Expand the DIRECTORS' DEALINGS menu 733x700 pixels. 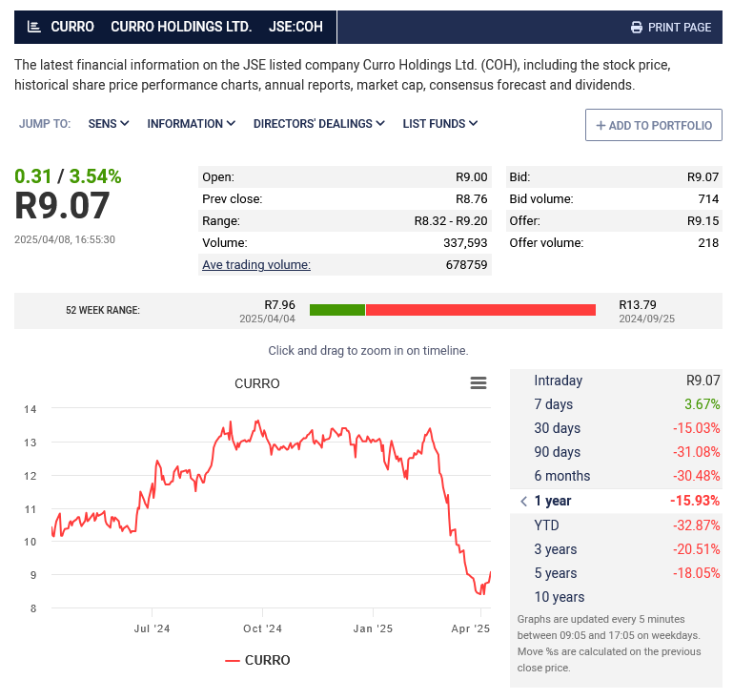click(318, 123)
